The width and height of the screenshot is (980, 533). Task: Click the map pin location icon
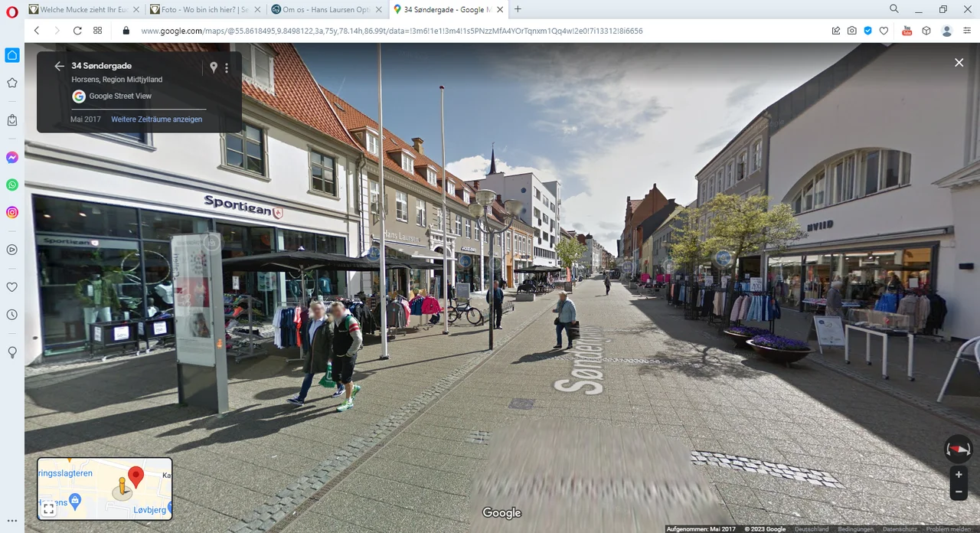pyautogui.click(x=214, y=67)
